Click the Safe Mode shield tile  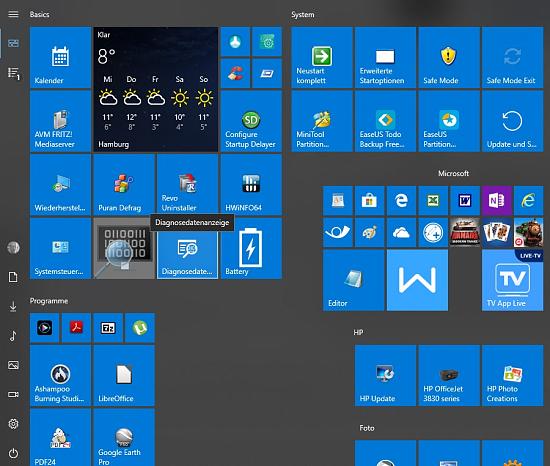449,57
